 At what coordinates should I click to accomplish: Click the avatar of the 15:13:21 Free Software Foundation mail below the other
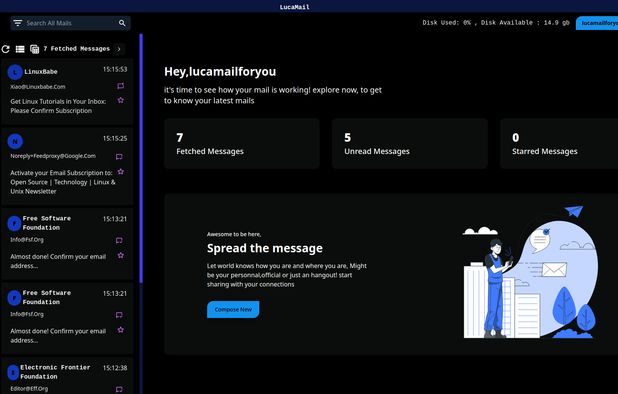pos(14,298)
